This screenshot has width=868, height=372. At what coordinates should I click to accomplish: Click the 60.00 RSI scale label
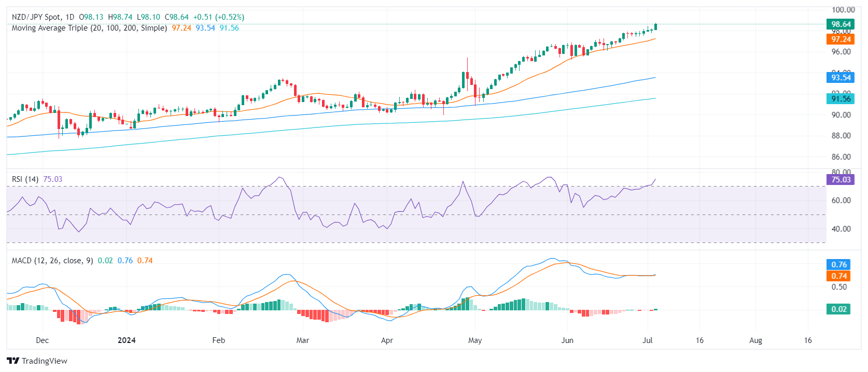(841, 201)
